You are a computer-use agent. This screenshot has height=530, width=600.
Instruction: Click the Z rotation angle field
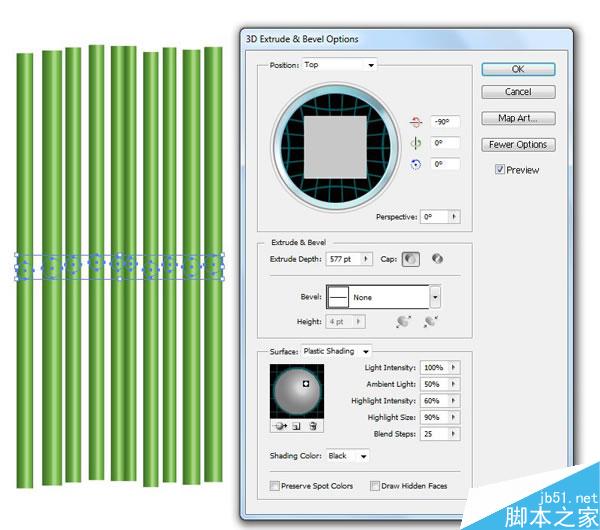pyautogui.click(x=445, y=165)
